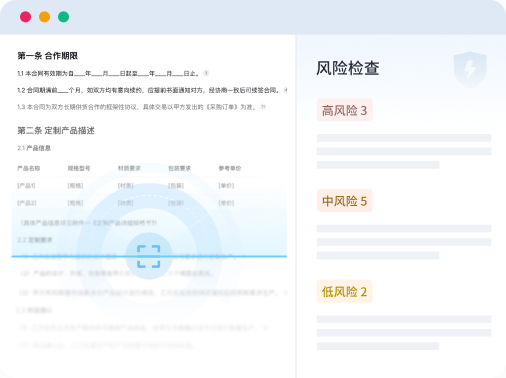506x378 pixels.
Task: Click the 包装要求 column header
Action: pos(180,168)
